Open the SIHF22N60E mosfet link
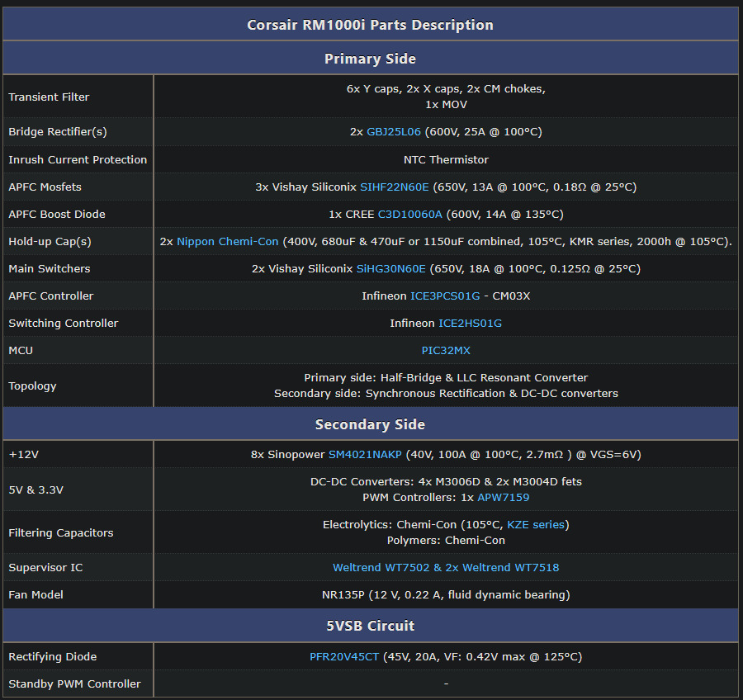This screenshot has height=700, width=743. [x=395, y=187]
